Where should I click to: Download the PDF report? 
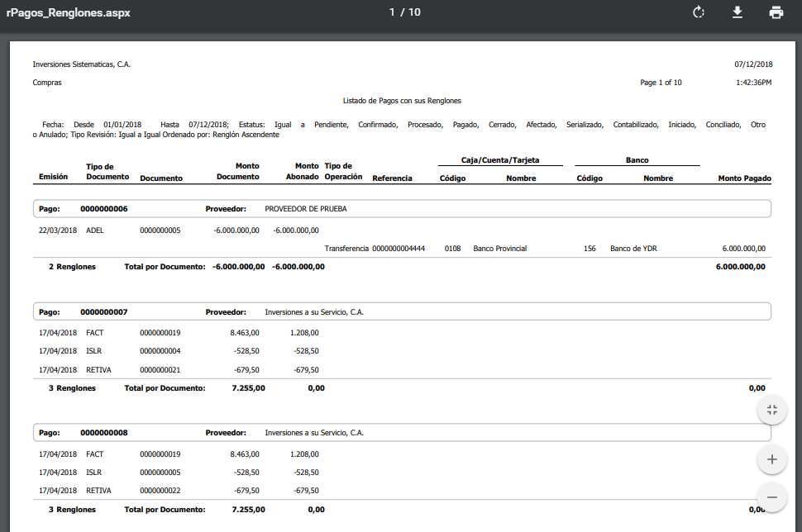pos(738,12)
